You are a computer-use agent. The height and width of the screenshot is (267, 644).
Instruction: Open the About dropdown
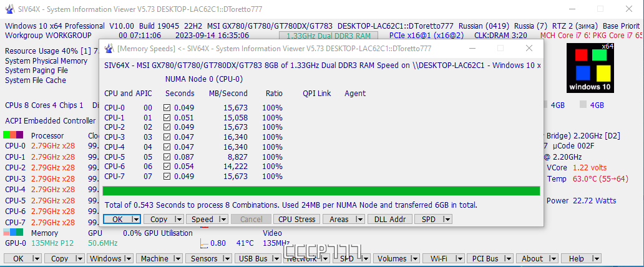pyautogui.click(x=553, y=259)
